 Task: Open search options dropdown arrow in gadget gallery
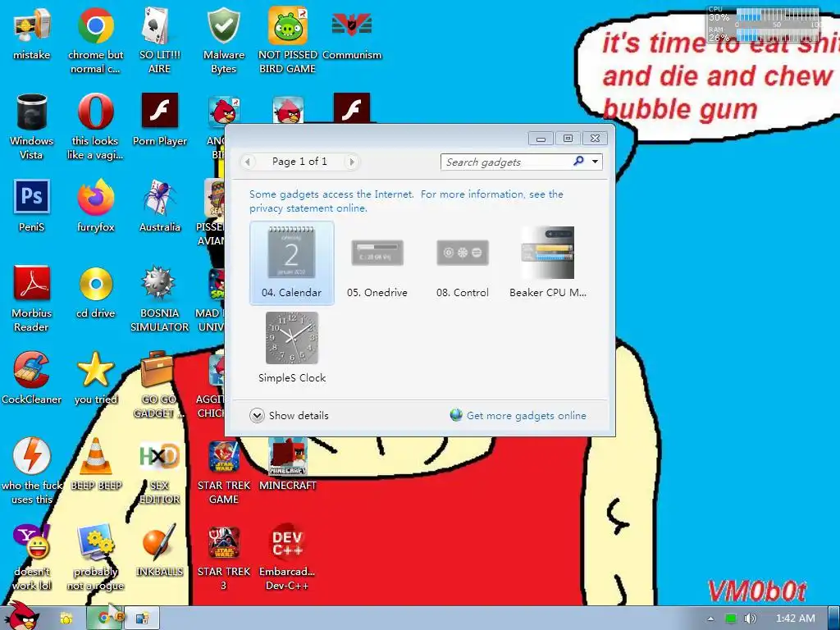[595, 162]
